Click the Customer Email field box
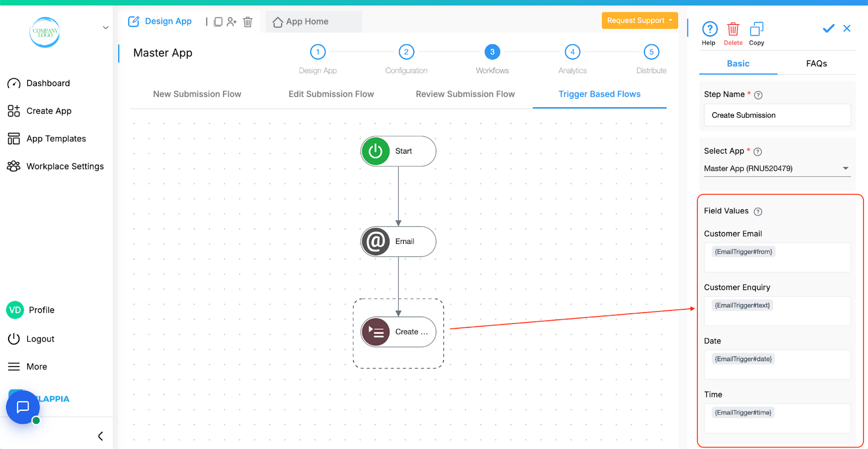The height and width of the screenshot is (449, 868). pyautogui.click(x=777, y=257)
